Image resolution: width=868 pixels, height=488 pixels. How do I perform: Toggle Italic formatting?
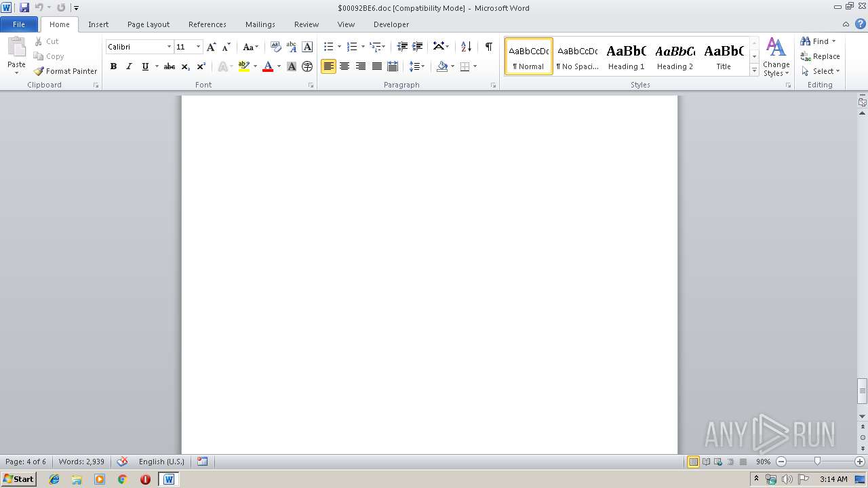coord(129,66)
